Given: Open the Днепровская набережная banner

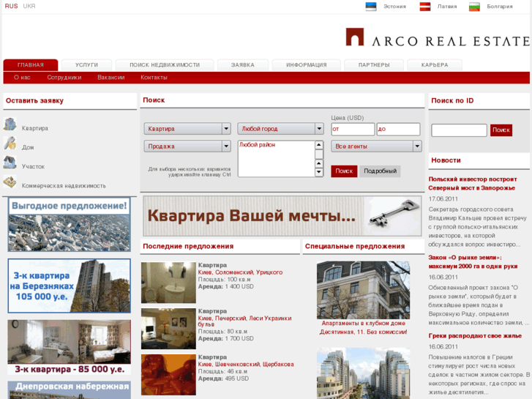Looking at the screenshot, I should pos(70,389).
